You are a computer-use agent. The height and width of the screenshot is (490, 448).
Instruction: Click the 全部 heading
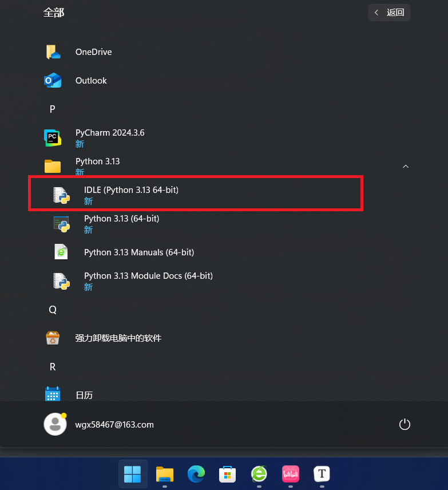[54, 13]
